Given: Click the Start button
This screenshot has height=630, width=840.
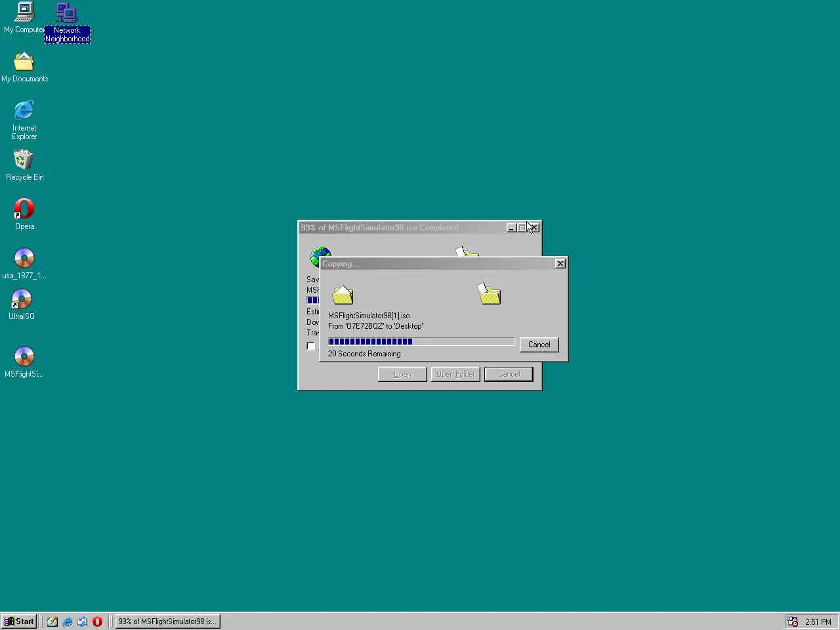Looking at the screenshot, I should click(x=18, y=621).
